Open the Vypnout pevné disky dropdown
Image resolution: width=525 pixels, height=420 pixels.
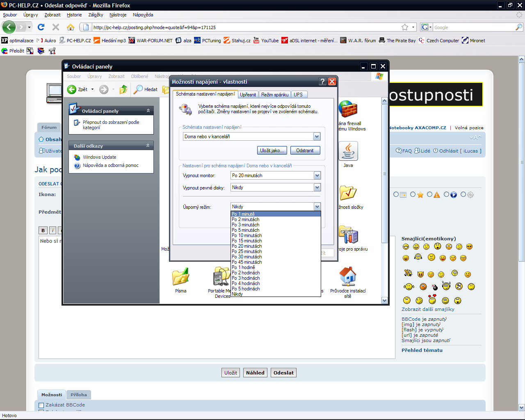(x=276, y=187)
